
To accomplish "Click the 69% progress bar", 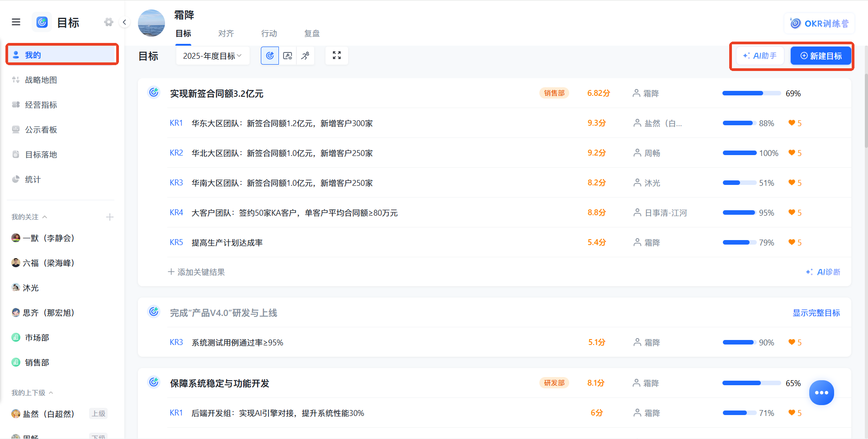I will coord(751,93).
